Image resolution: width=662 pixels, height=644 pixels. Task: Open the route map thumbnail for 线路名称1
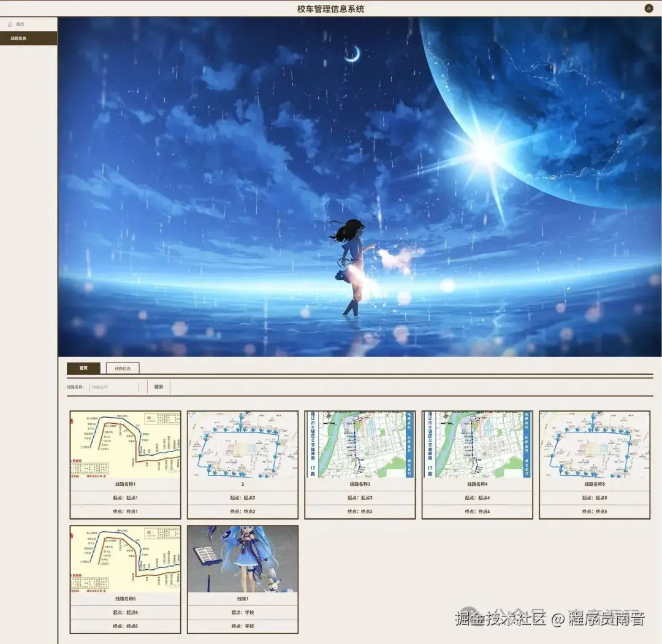[126, 445]
